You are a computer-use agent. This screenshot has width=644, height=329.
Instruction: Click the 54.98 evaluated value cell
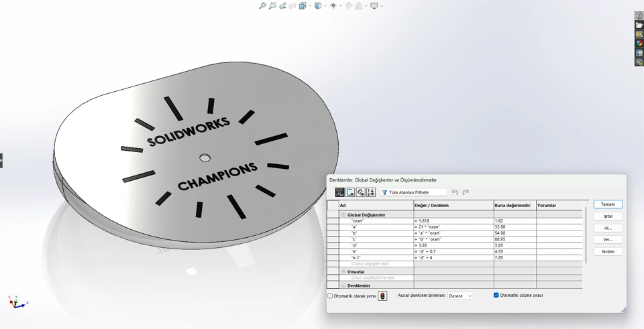click(515, 233)
